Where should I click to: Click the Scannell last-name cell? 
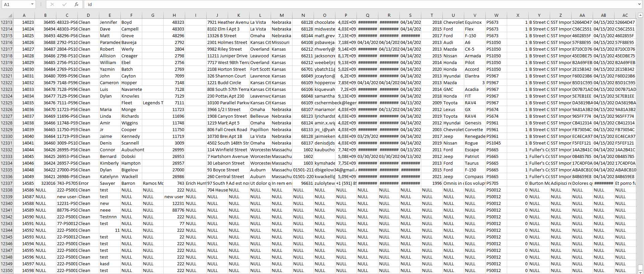131,143
